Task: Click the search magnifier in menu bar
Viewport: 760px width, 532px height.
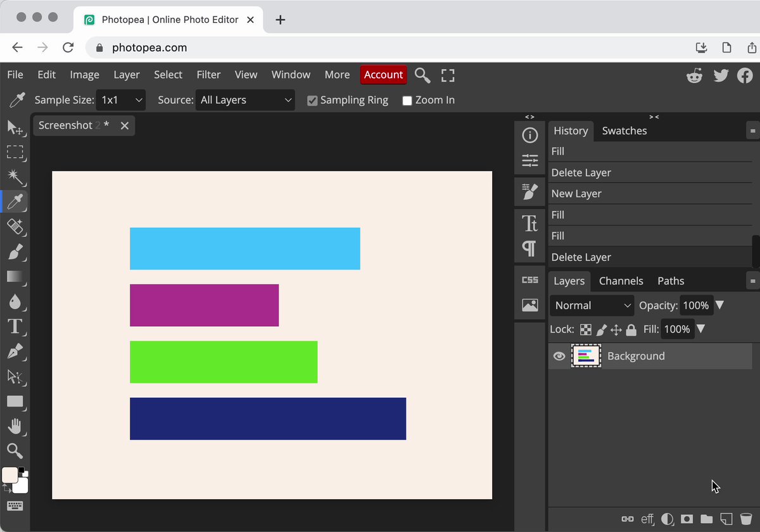Action: click(x=422, y=75)
